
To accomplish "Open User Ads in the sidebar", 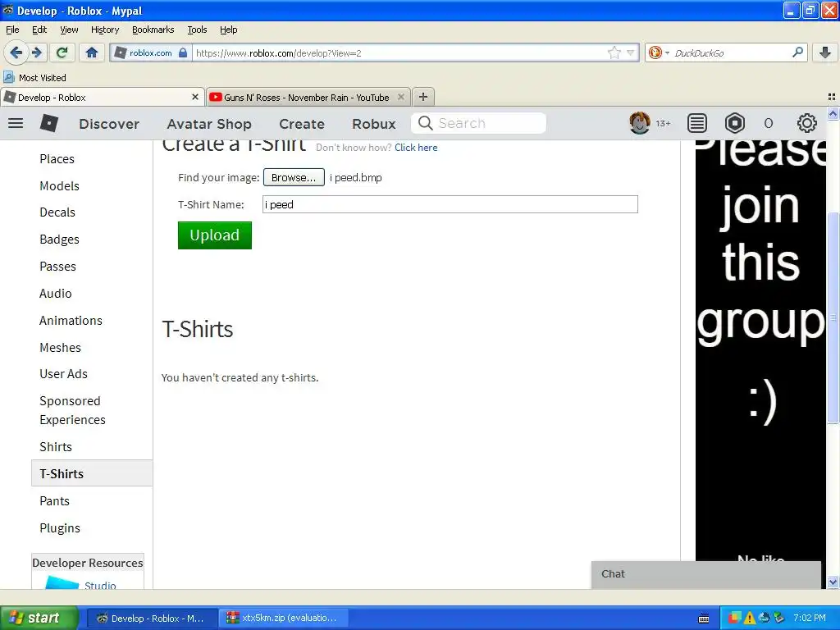I will (64, 374).
